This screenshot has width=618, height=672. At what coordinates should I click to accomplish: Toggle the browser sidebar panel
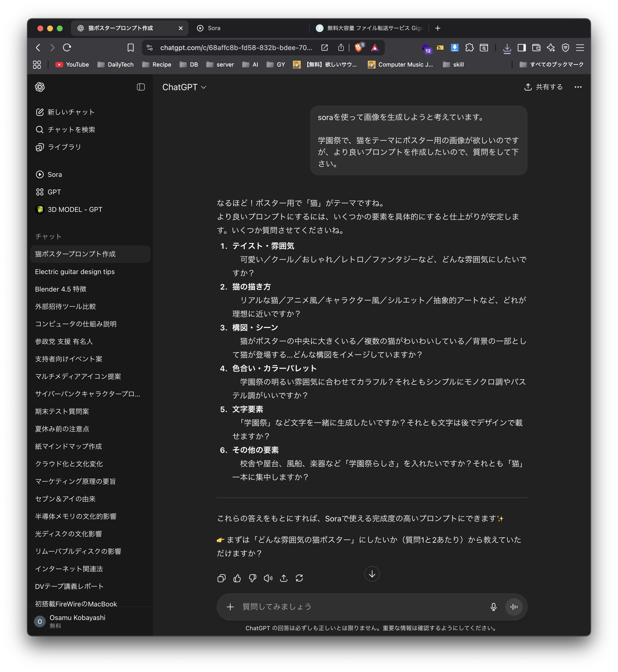[522, 48]
